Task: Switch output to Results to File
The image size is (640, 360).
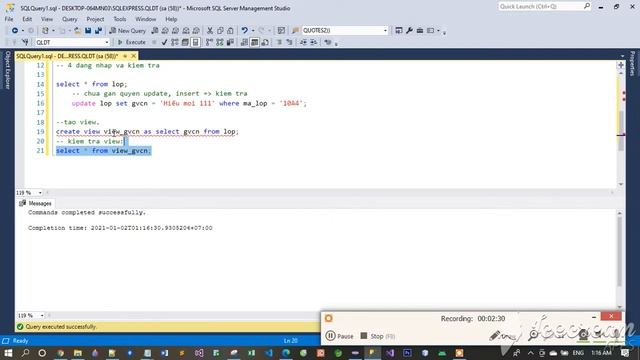Action: pyautogui.click(x=265, y=42)
